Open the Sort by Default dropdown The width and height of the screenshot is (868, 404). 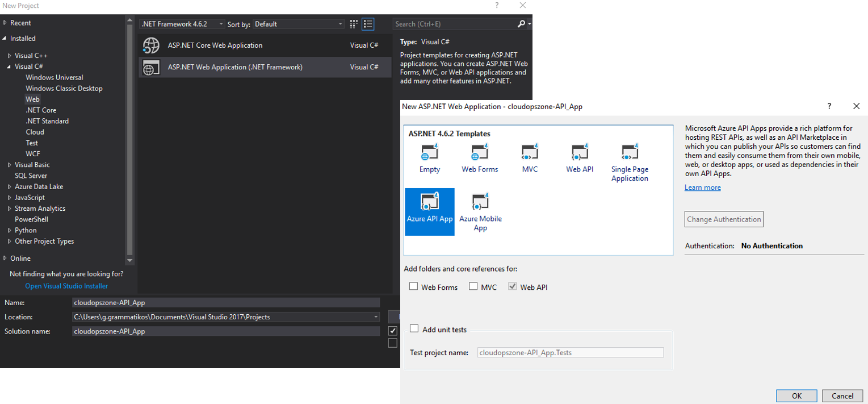click(x=299, y=24)
